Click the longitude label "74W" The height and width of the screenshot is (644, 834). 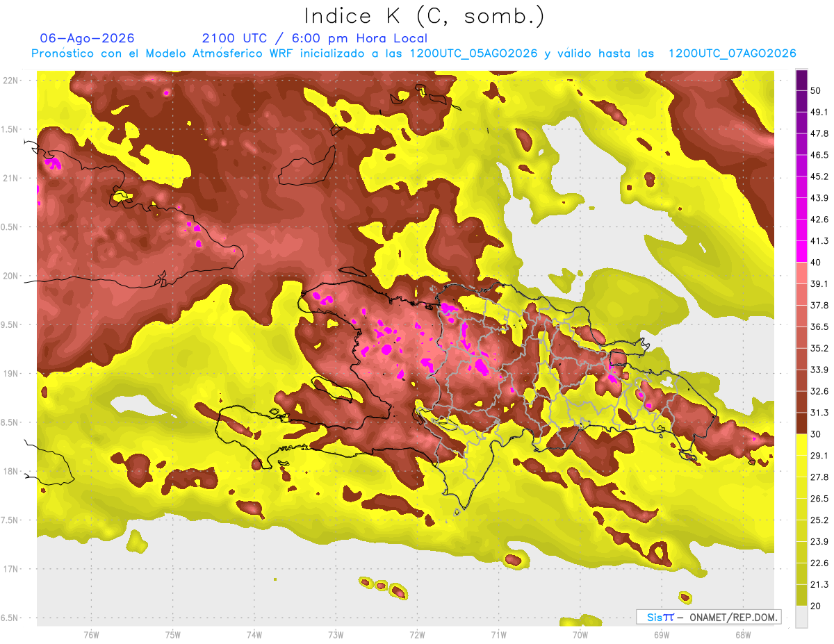[254, 634]
